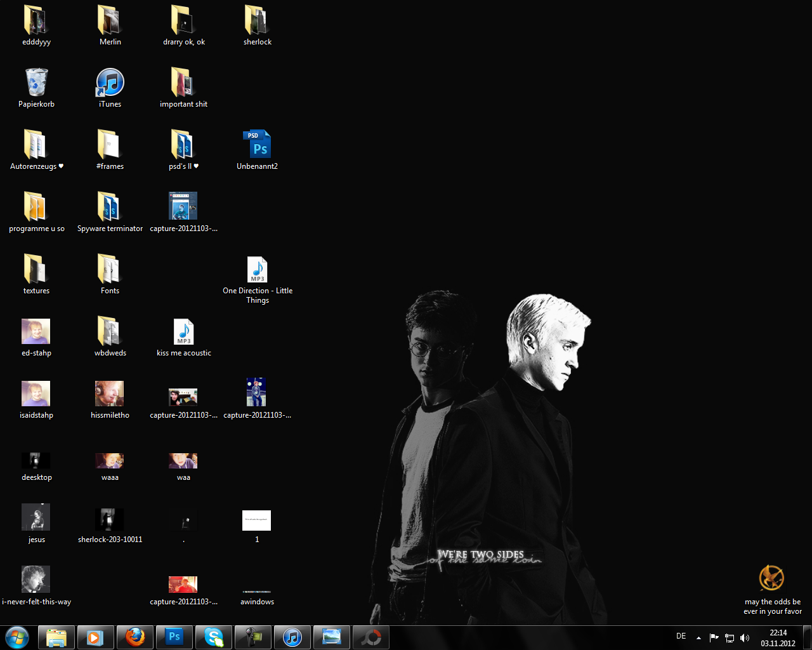
Task: Select the Hunger Games mockingjay desktop icon
Action: [772, 578]
